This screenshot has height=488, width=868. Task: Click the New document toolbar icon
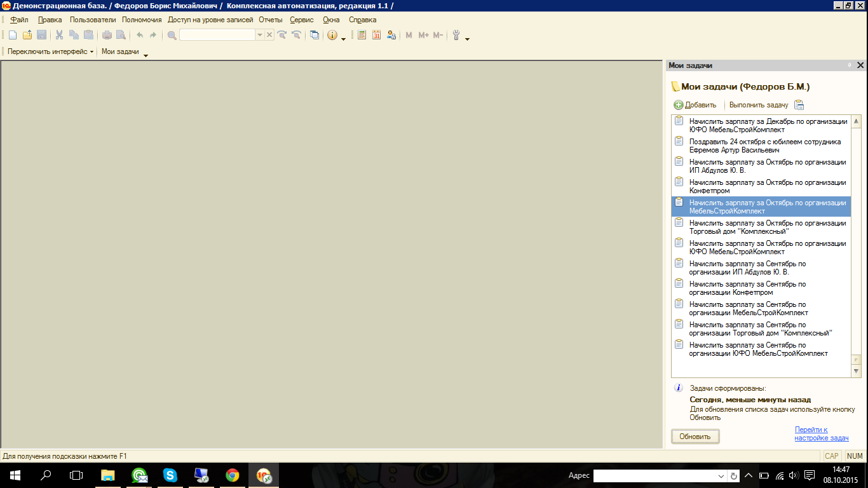coord(12,36)
